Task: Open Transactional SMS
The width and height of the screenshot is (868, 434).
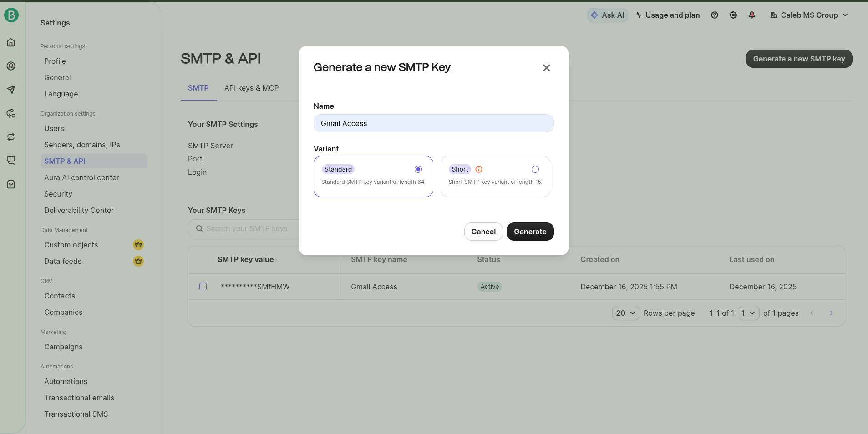Action: tap(76, 414)
